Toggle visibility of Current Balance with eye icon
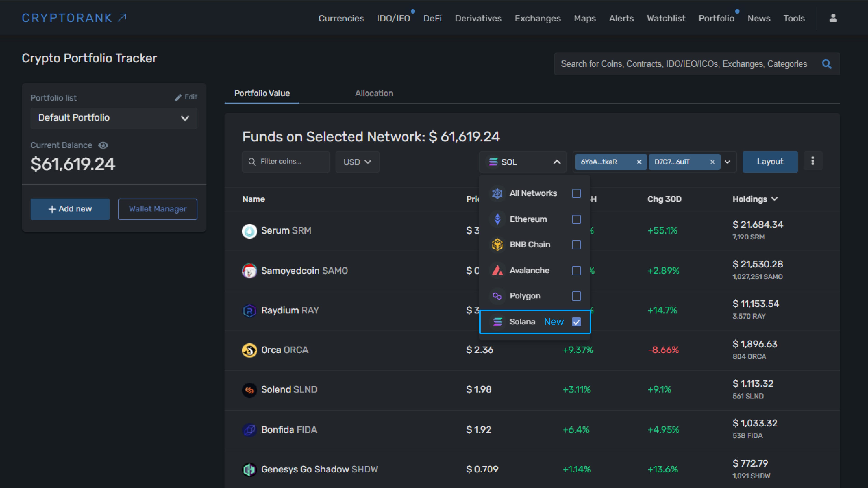Screen dimensions: 868x488 click(103, 145)
